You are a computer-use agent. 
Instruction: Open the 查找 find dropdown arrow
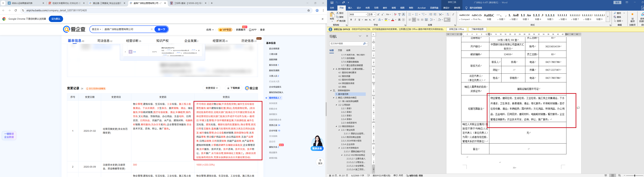(x=624, y=13)
